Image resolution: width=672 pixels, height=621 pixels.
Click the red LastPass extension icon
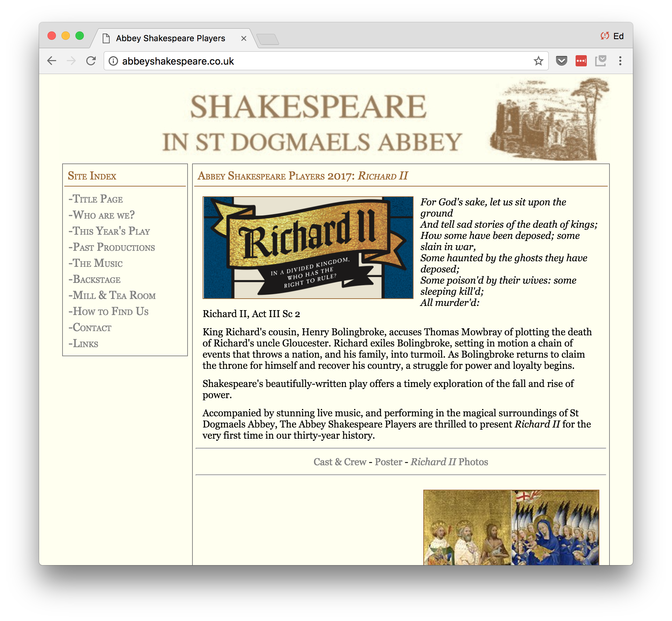[581, 61]
